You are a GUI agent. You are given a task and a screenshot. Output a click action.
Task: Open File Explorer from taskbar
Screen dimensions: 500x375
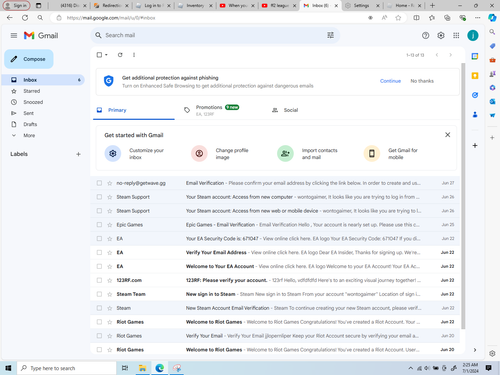[143, 368]
